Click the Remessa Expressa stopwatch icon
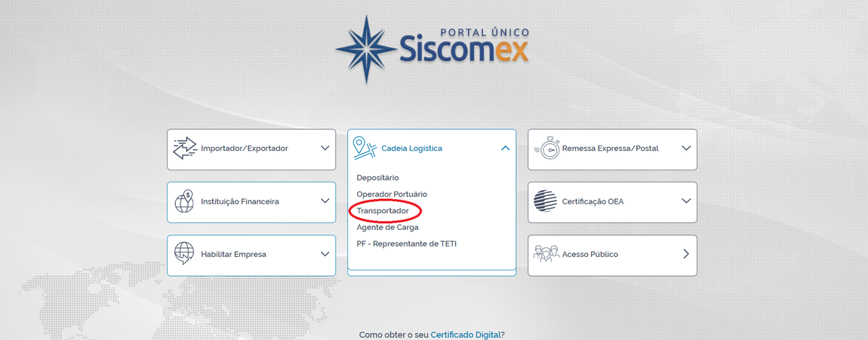This screenshot has width=868, height=340. click(x=546, y=149)
